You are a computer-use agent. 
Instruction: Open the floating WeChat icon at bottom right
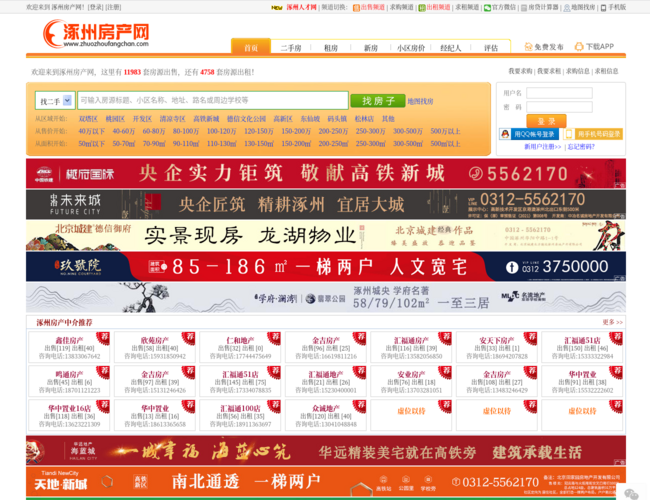(631, 493)
